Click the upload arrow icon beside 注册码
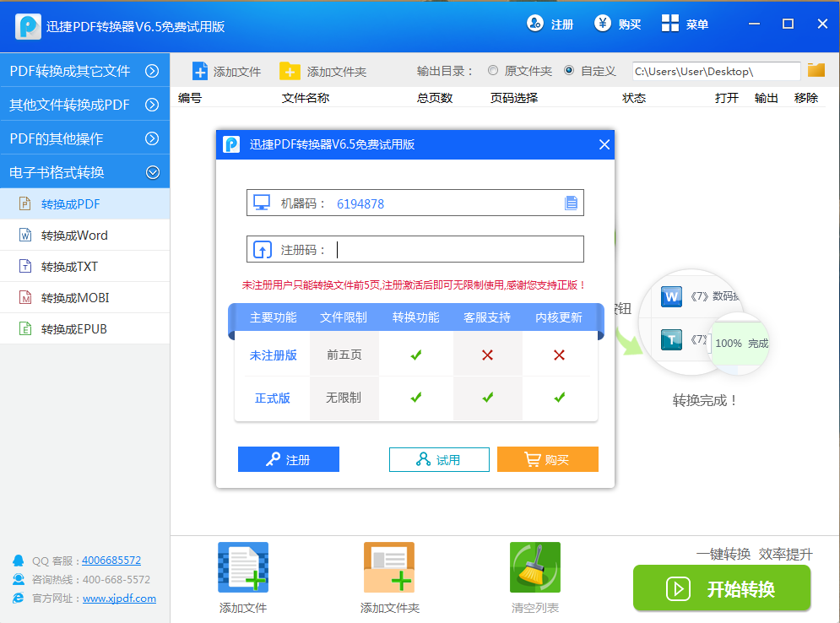Viewport: 840px width, 623px height. click(262, 250)
